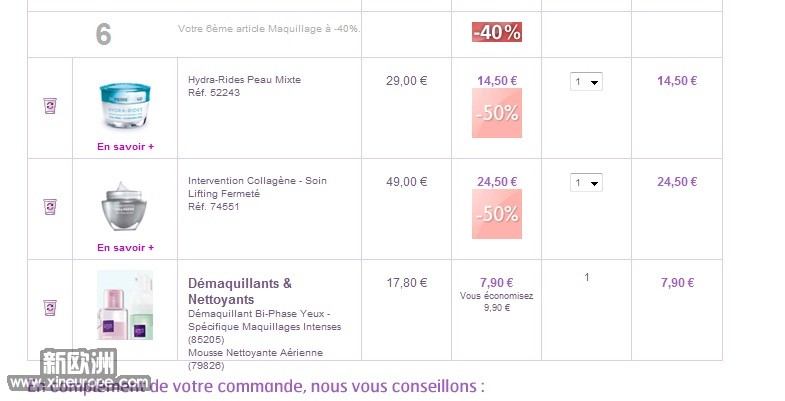The image size is (785, 401).
Task: Click the 14,50 € discounted price for Hydra-Rides
Action: click(x=497, y=81)
